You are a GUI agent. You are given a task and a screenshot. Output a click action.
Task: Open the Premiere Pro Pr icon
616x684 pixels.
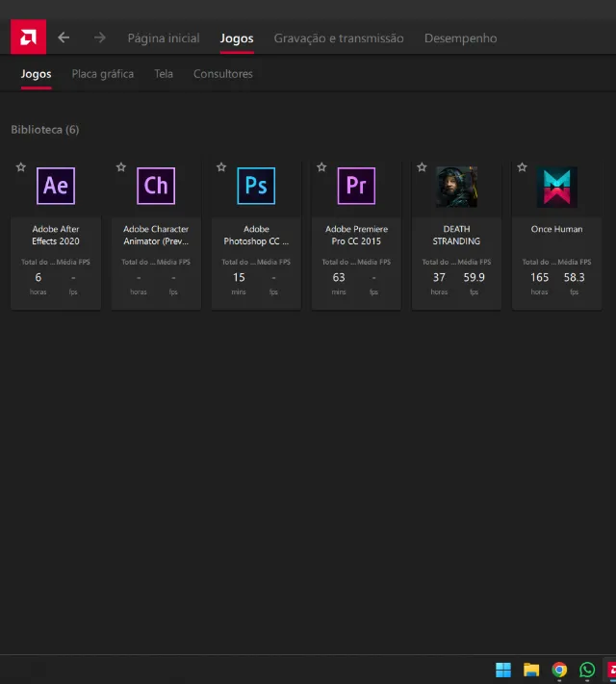coord(356,186)
